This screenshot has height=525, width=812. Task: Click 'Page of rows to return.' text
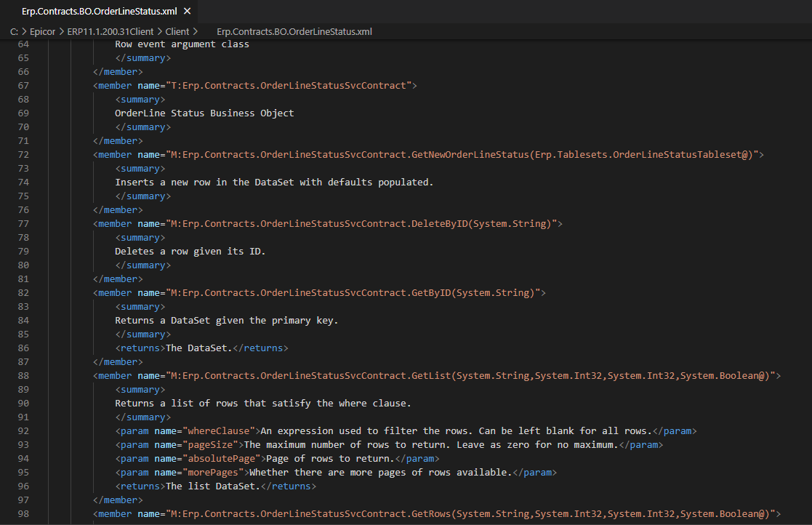click(330, 458)
